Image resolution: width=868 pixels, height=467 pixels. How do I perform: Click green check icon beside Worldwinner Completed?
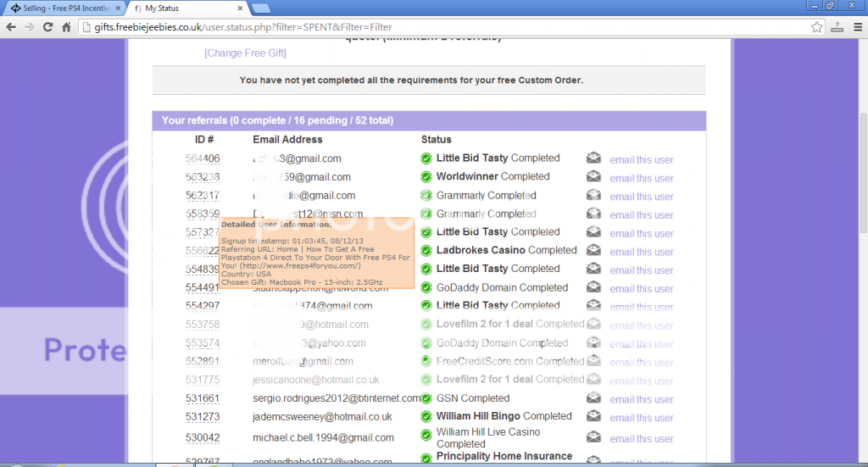426,177
